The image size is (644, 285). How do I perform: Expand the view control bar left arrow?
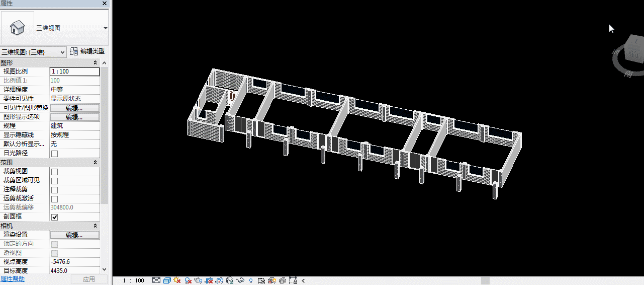[x=303, y=280]
